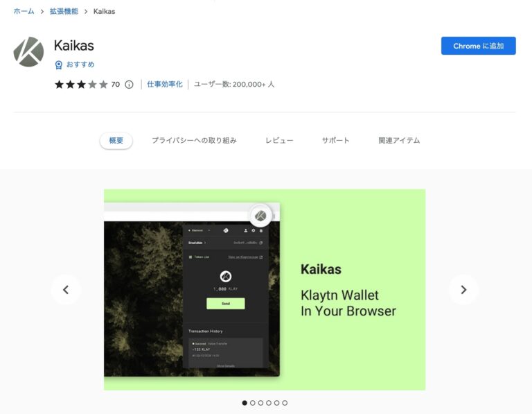Go to ホーム breadcrumb link

click(x=24, y=12)
